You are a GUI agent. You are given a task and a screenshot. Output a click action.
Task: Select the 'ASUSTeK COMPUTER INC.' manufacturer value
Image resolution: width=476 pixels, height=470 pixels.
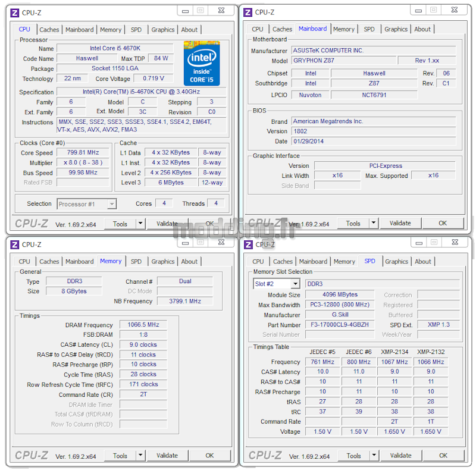(374, 51)
